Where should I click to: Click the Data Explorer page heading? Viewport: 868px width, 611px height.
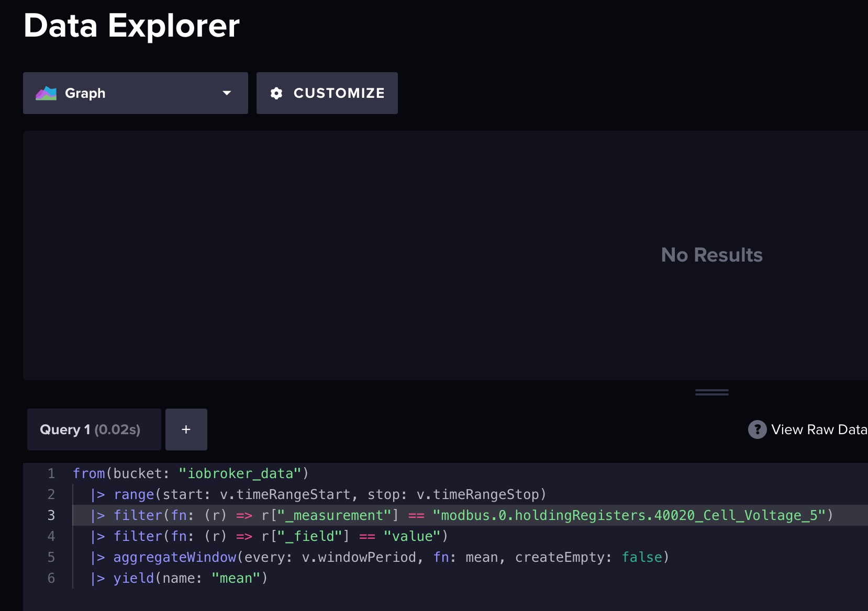[132, 26]
